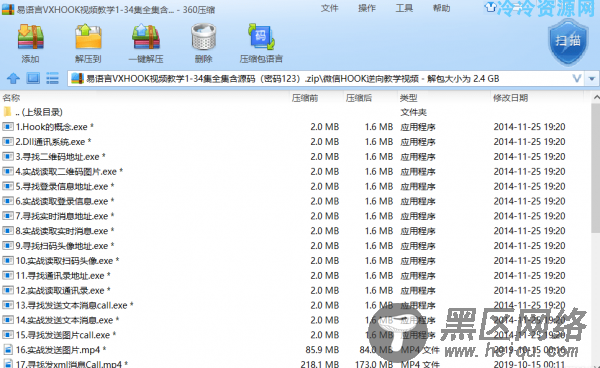Sort by 修改日期 column header
This screenshot has width=600, height=368.
[510, 98]
